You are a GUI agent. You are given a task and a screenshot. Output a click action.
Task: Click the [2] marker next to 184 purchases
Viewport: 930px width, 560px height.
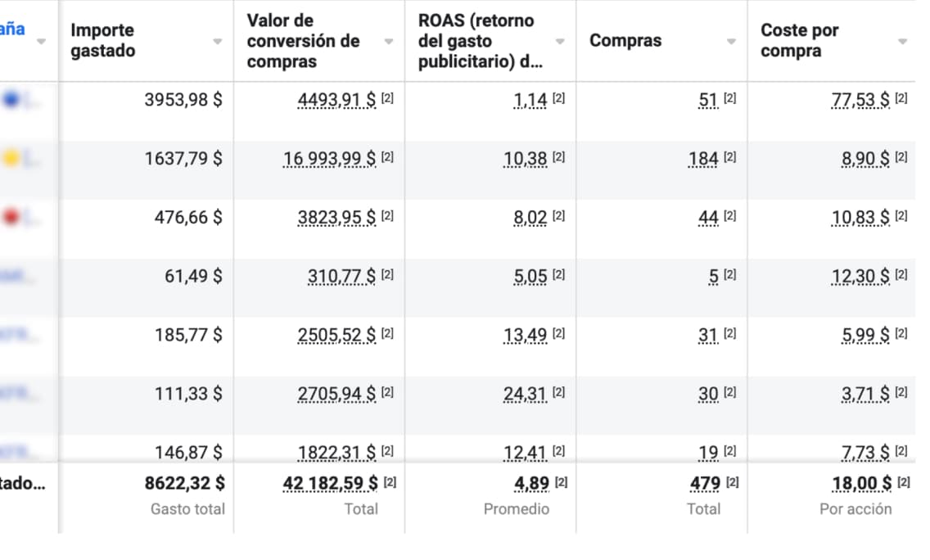point(729,157)
